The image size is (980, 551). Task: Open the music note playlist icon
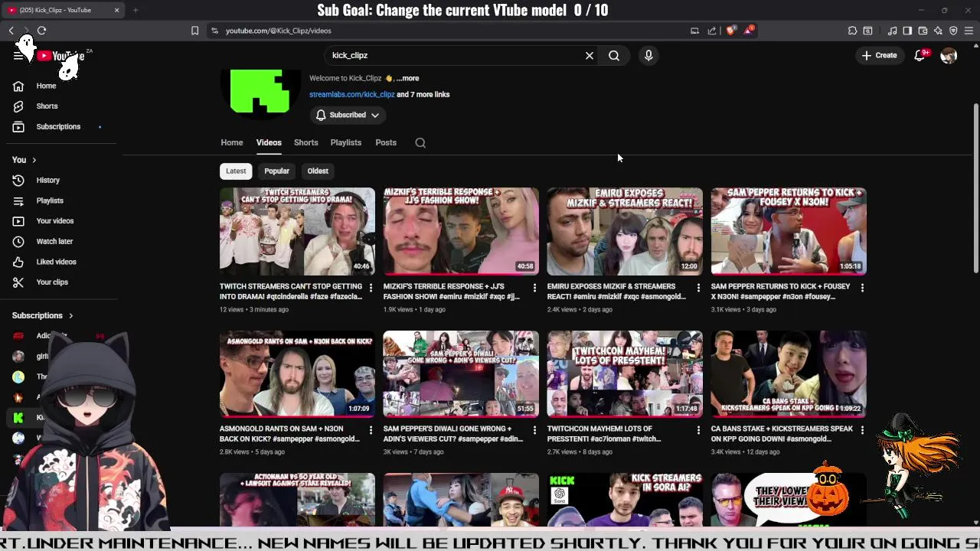pos(892,31)
